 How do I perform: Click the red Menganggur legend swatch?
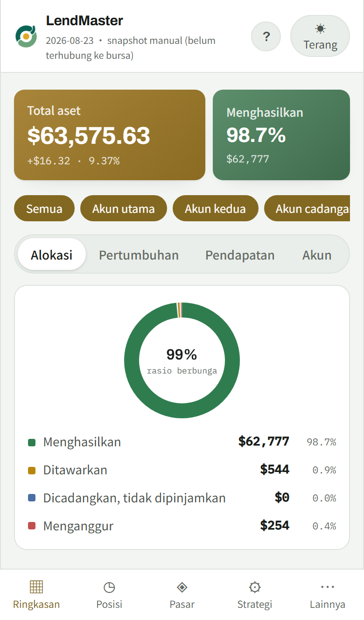[32, 526]
